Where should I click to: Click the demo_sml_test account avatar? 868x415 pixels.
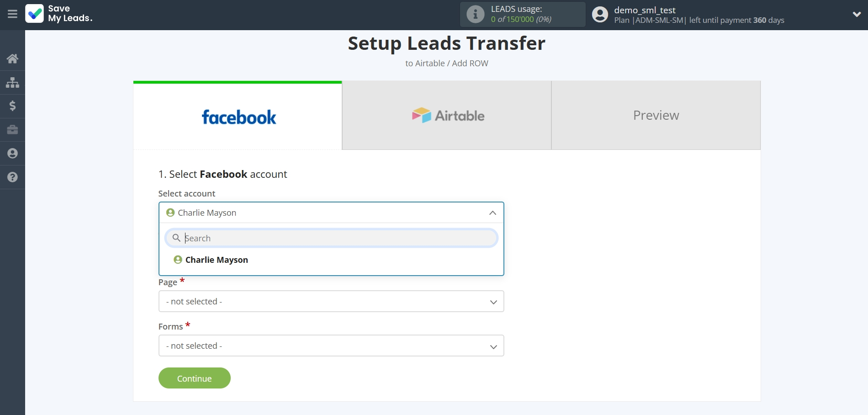pyautogui.click(x=600, y=15)
